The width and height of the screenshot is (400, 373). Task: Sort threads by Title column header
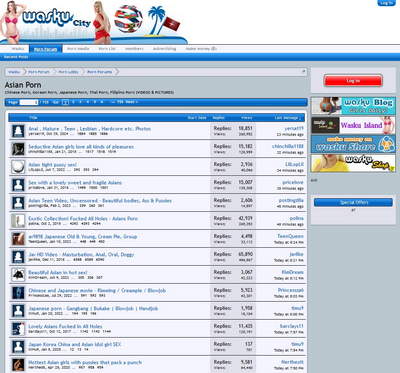(33, 118)
